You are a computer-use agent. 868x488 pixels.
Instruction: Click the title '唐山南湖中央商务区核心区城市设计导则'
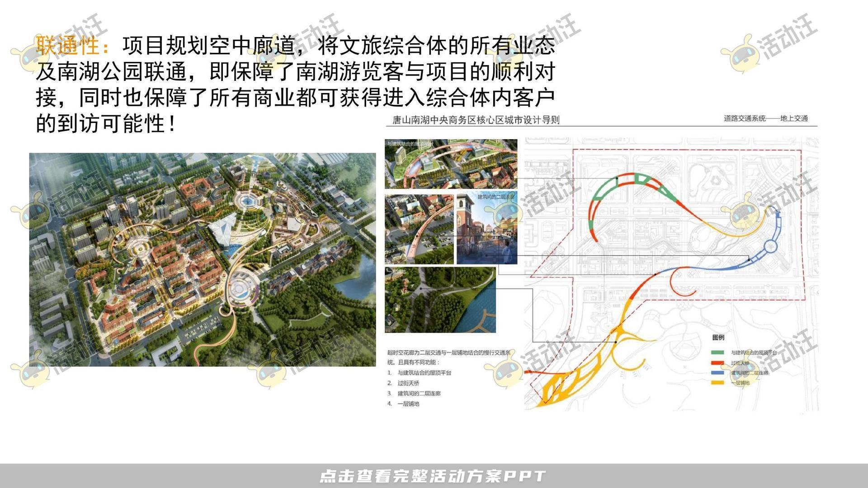click(476, 120)
